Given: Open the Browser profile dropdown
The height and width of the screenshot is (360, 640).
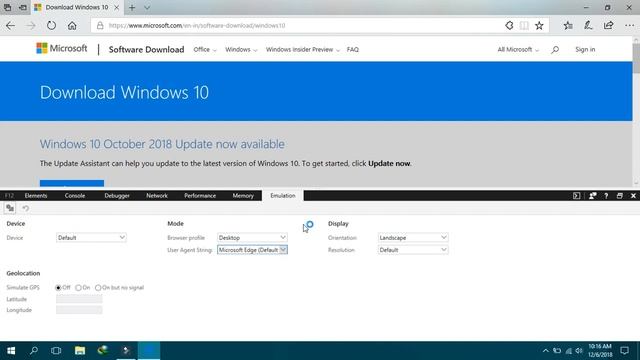Looking at the screenshot, I should pos(252,238).
